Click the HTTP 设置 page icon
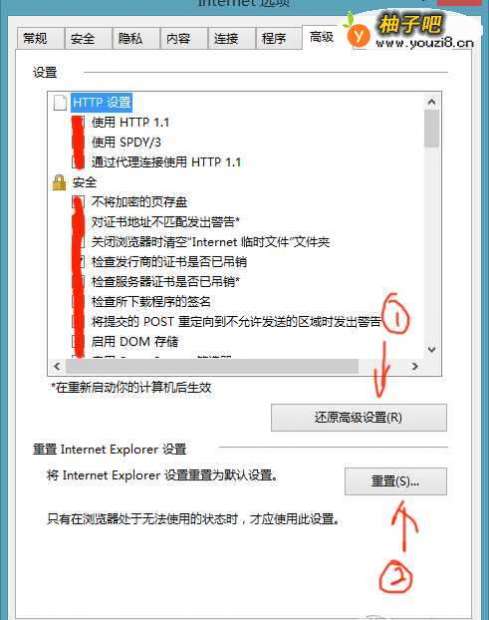Image resolution: width=489 pixels, height=620 pixels. tap(60, 103)
